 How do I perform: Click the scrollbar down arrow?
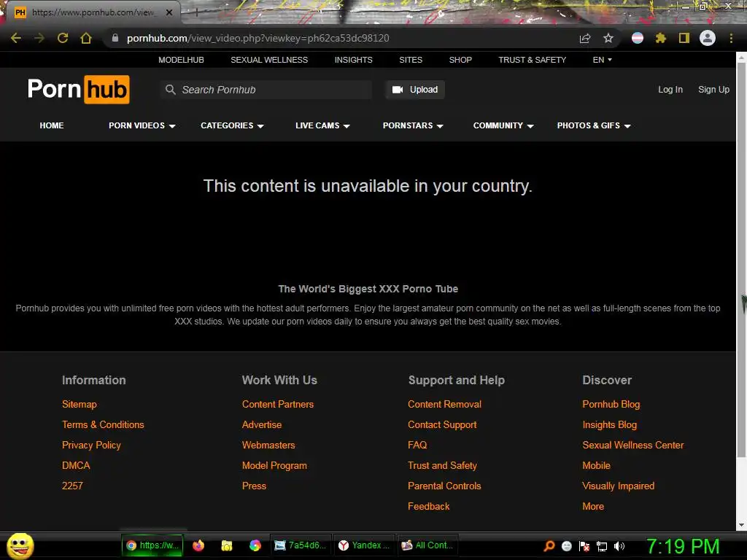pyautogui.click(x=741, y=525)
